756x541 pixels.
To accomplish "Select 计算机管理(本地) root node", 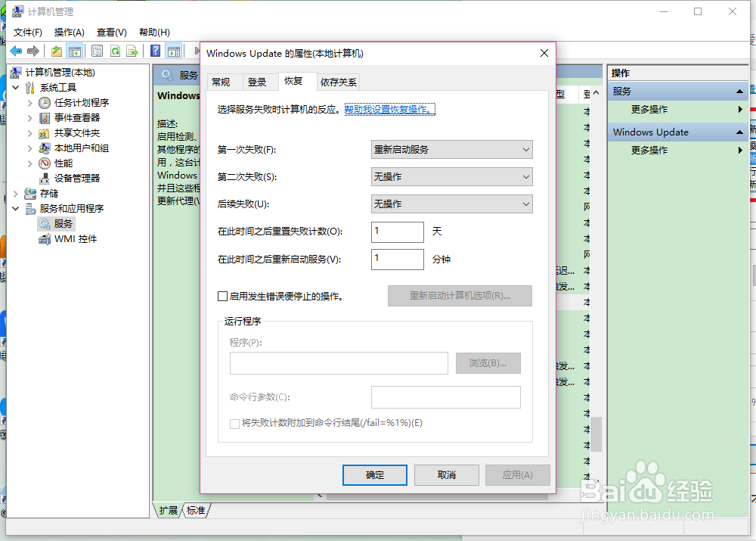I will coord(60,73).
